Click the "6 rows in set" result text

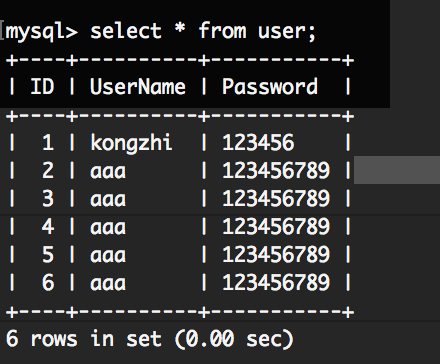[84, 339]
